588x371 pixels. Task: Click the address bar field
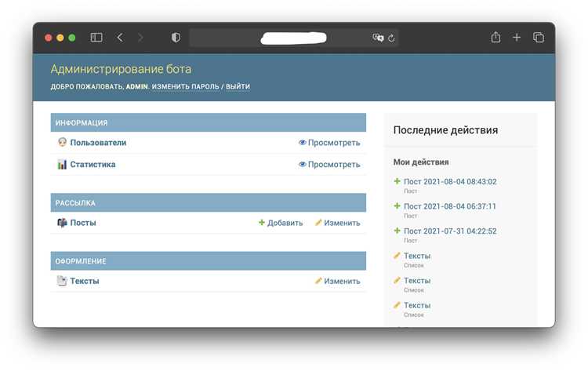click(x=294, y=38)
